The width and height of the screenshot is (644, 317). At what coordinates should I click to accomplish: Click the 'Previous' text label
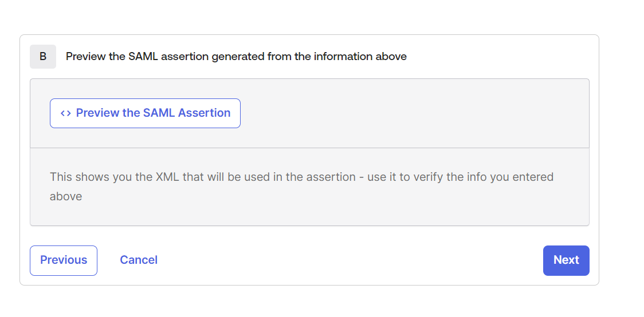[64, 260]
